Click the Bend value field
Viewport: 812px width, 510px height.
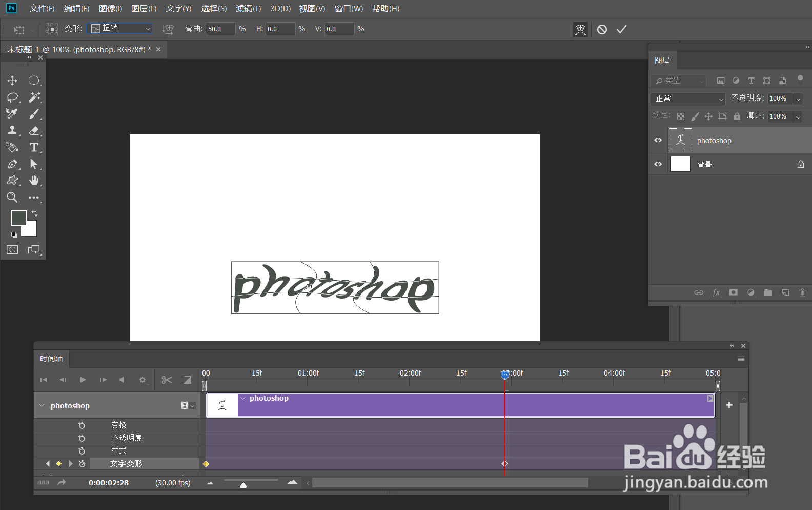[220, 29]
